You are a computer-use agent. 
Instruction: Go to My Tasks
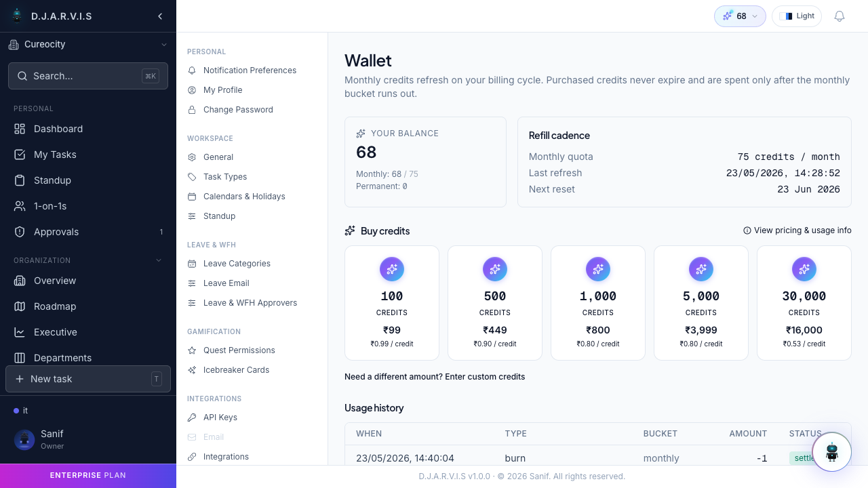[x=88, y=155]
